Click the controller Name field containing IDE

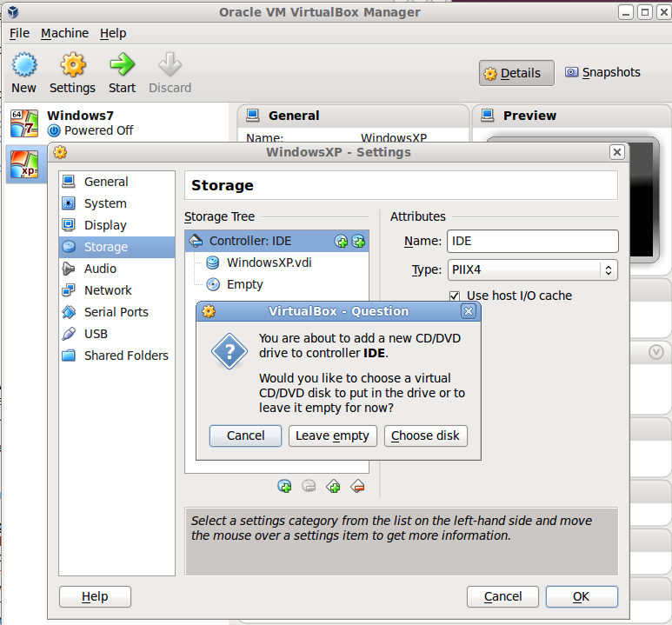coord(533,242)
